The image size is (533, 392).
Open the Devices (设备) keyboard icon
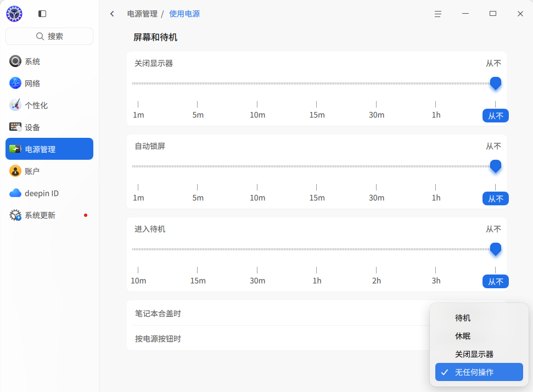click(x=15, y=127)
